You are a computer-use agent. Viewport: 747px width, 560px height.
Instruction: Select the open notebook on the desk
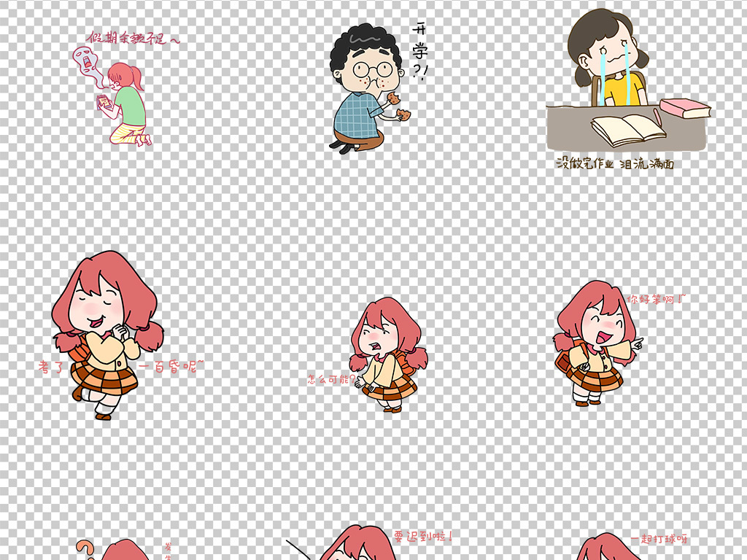[x=627, y=129]
